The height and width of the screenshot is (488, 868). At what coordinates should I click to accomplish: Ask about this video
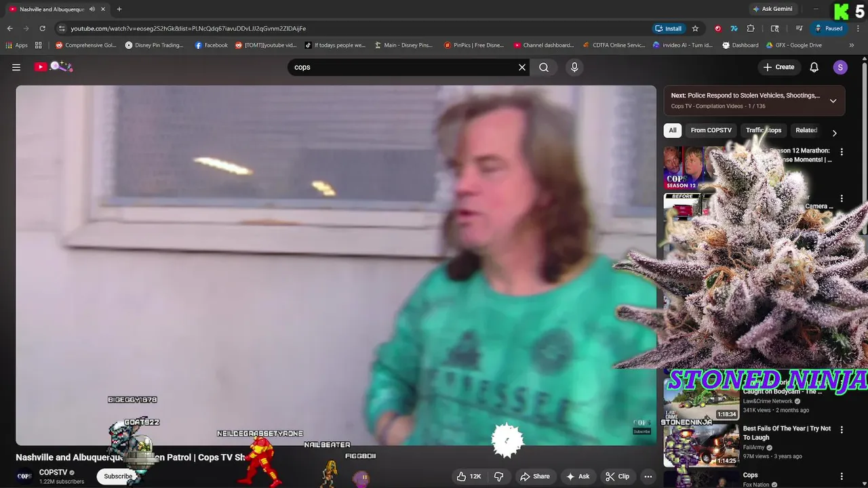pyautogui.click(x=577, y=476)
